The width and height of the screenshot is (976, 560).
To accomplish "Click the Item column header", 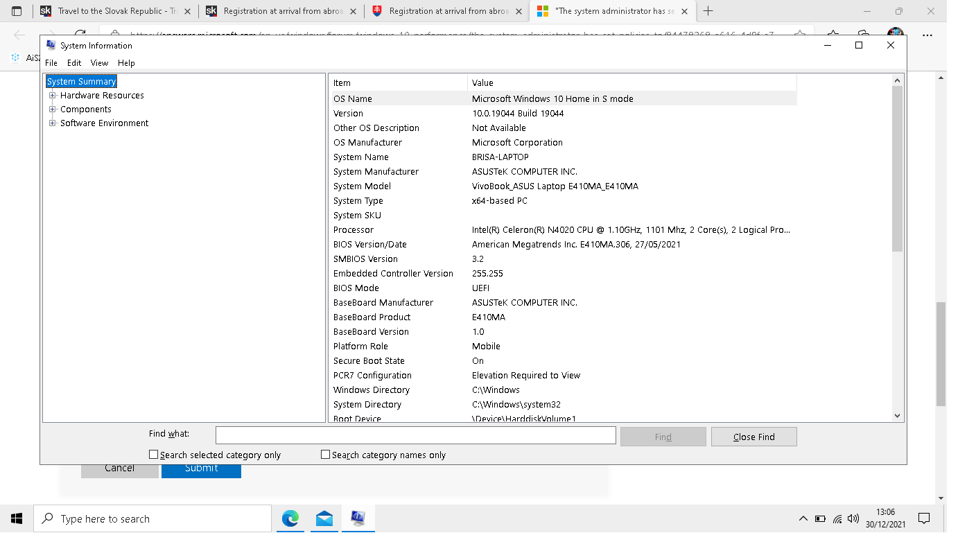I will click(x=399, y=82).
